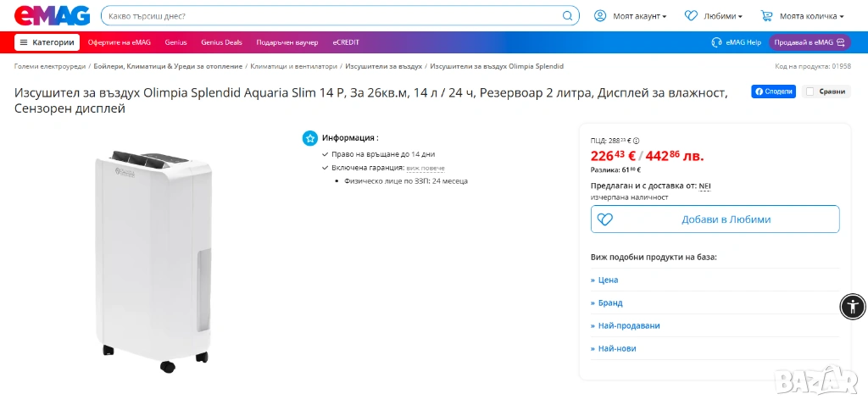Screen dimensions: 868x405
Task: Open the Най-продавани similar products link
Action: coord(628,325)
